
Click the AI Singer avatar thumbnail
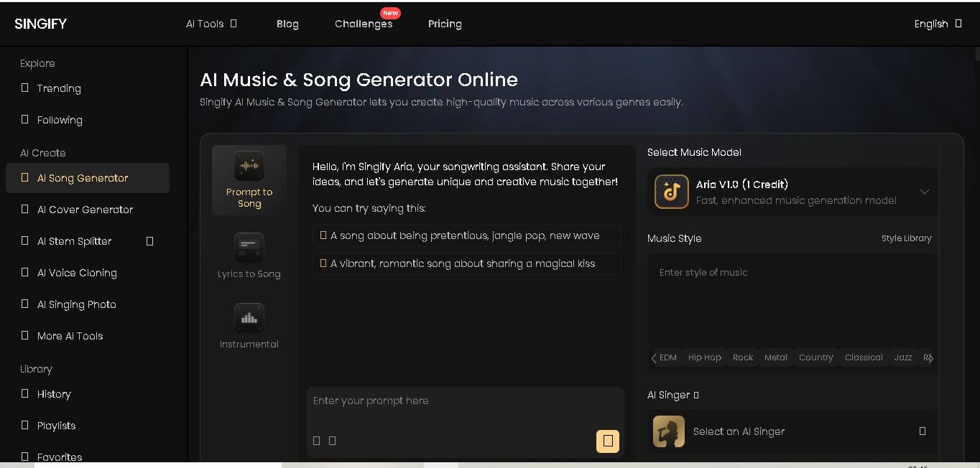point(669,431)
